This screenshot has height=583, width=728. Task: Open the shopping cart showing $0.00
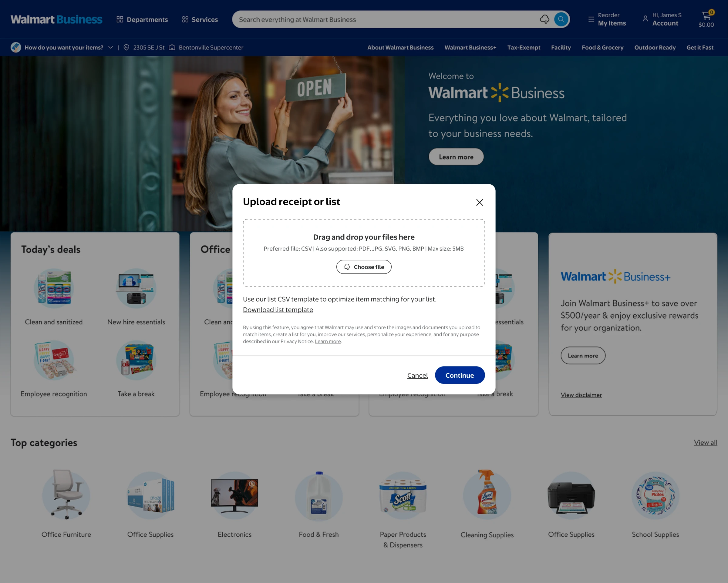click(706, 19)
